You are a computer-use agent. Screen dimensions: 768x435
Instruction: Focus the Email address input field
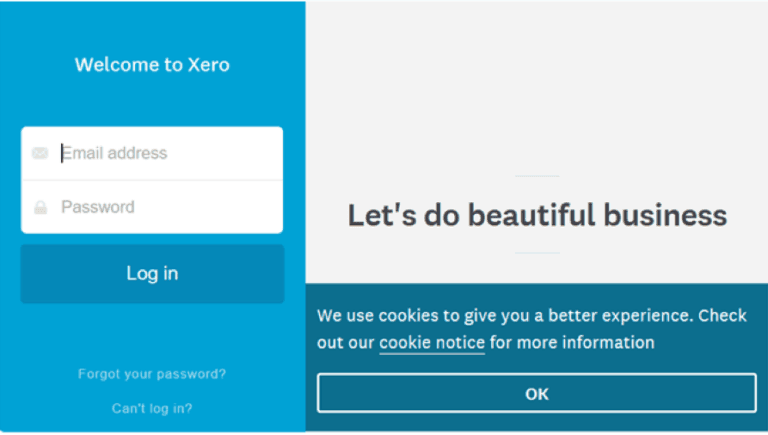165,153
